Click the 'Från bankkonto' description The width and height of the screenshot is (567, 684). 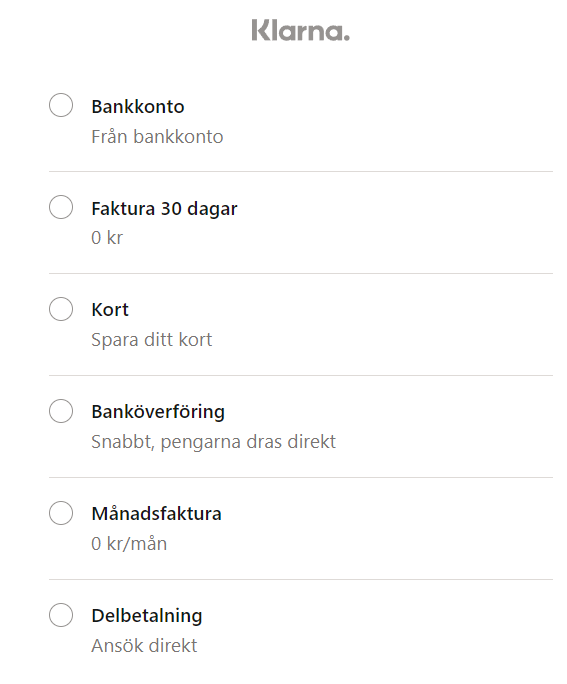157,137
